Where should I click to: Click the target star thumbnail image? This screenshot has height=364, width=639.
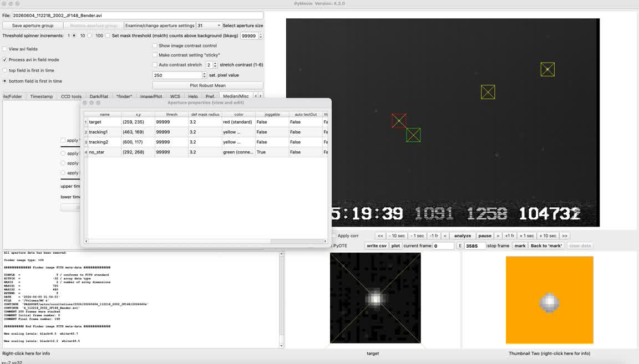[376, 298]
